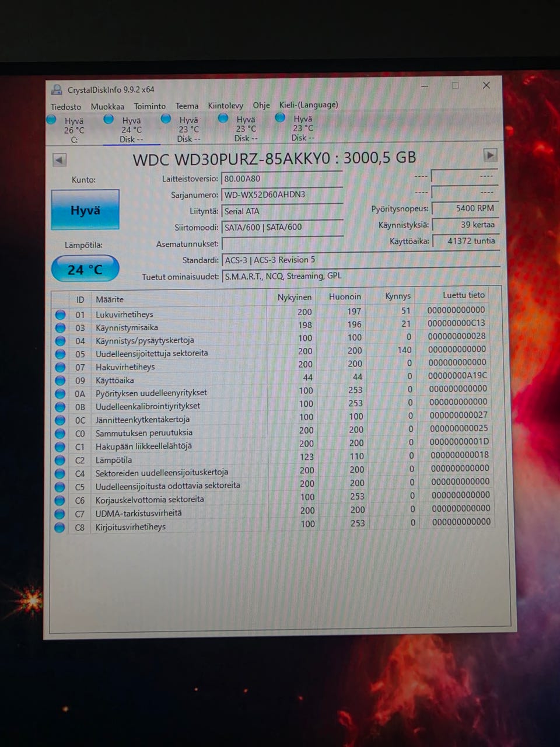Click the firmware field 80.00A80

tap(282, 179)
